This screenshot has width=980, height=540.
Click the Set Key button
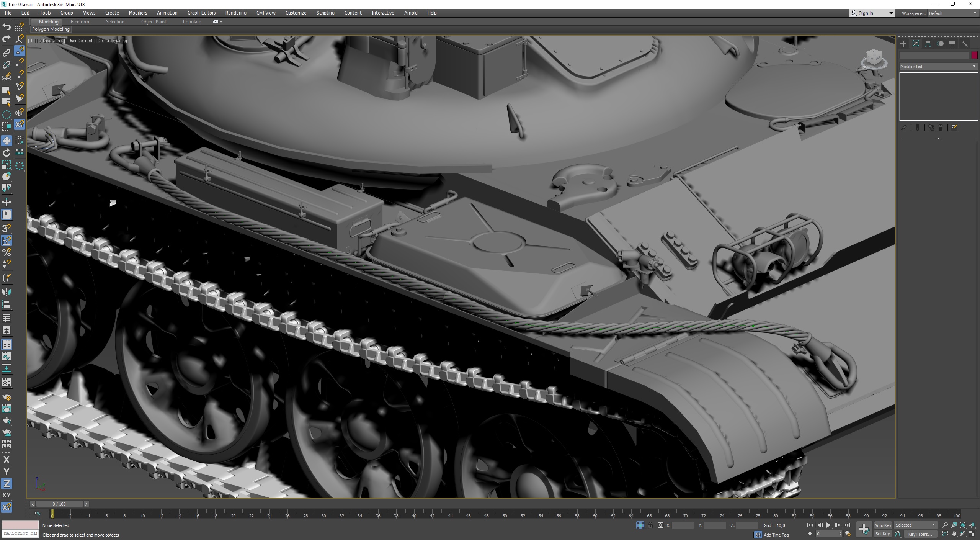click(x=882, y=534)
